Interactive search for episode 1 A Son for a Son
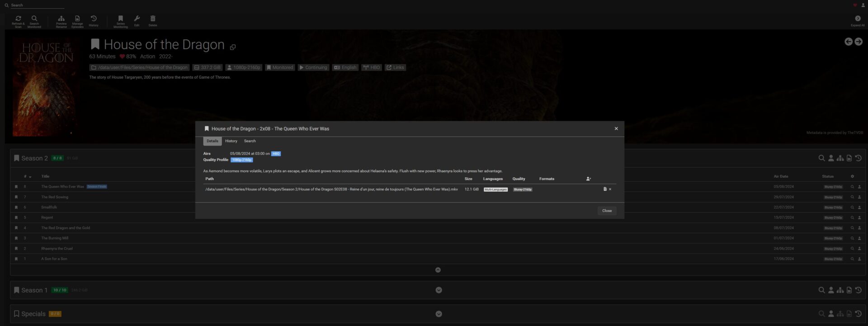The image size is (868, 326). tap(859, 259)
